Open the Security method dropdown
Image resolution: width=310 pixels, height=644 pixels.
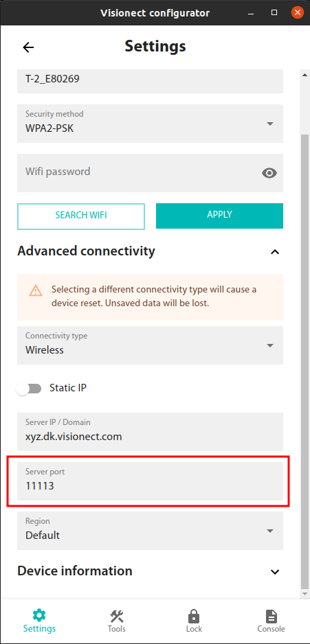[150, 123]
